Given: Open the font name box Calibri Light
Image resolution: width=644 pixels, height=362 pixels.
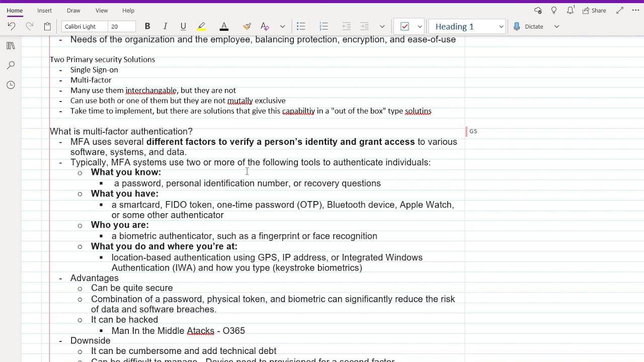Looking at the screenshot, I should point(84,26).
